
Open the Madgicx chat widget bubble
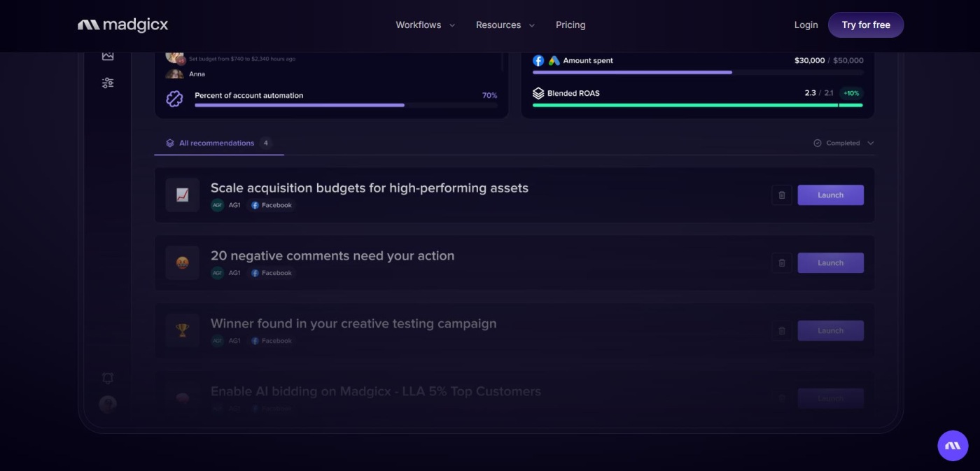coord(953,445)
